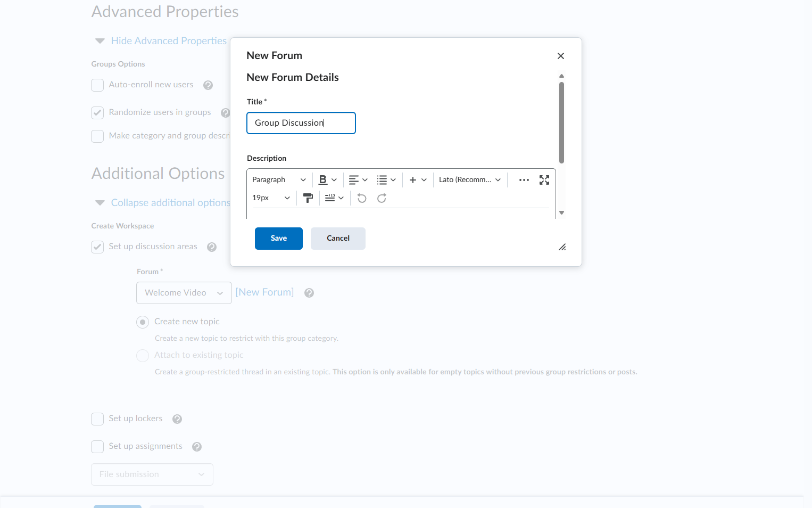Open the Paragraph format dropdown
Screen dimensions: 812x508
(279, 180)
